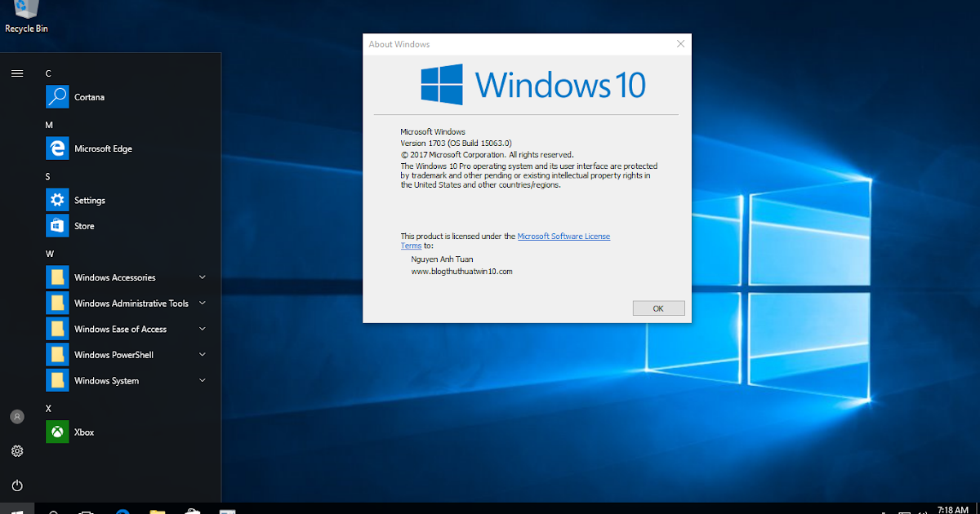Open the taskbar clock showing 7:18 AM
980x514 pixels.
pyautogui.click(x=952, y=509)
